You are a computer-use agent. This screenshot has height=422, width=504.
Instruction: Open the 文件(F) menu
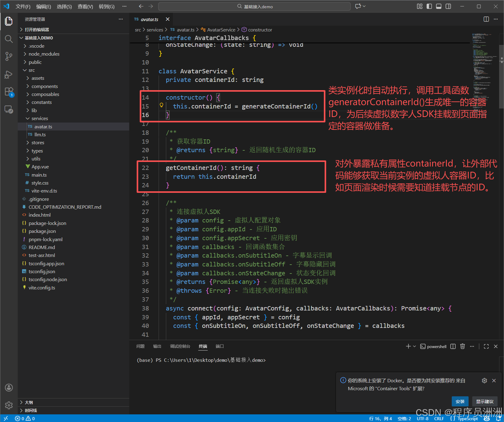23,6
